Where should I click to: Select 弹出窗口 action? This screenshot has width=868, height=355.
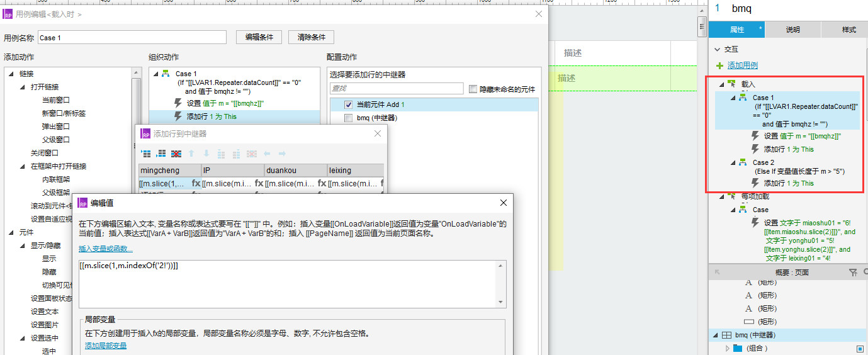[x=56, y=127]
